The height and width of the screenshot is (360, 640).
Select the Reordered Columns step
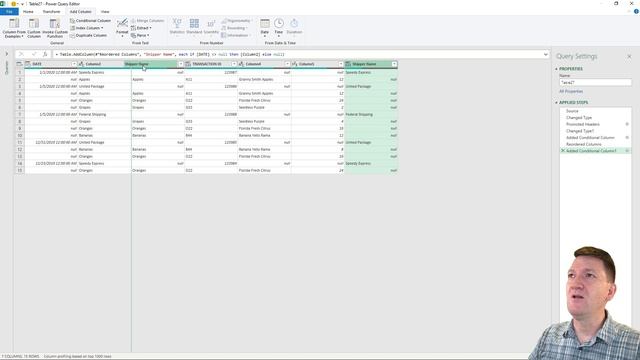(x=584, y=144)
